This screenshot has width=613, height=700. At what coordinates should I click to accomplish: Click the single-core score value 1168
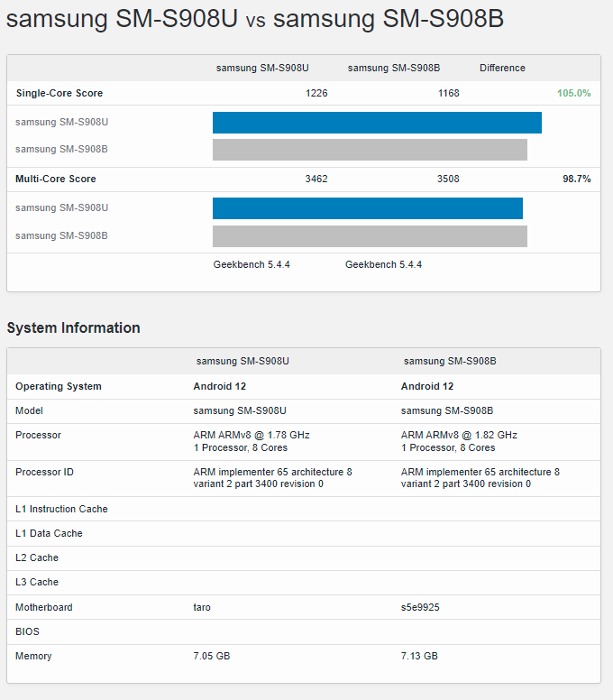coord(448,94)
